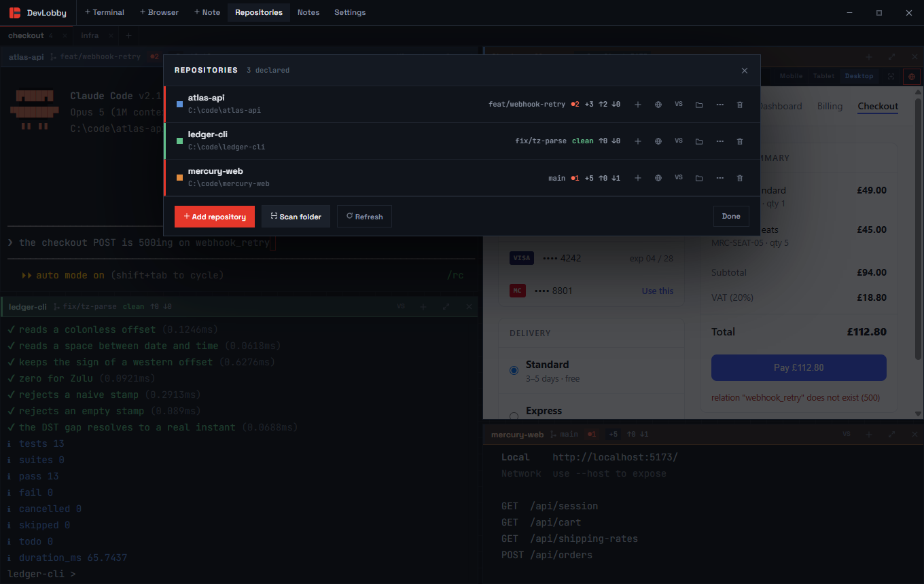Close the Repositories dialog with the X
Screen dimensions: 924x584
[x=745, y=71]
